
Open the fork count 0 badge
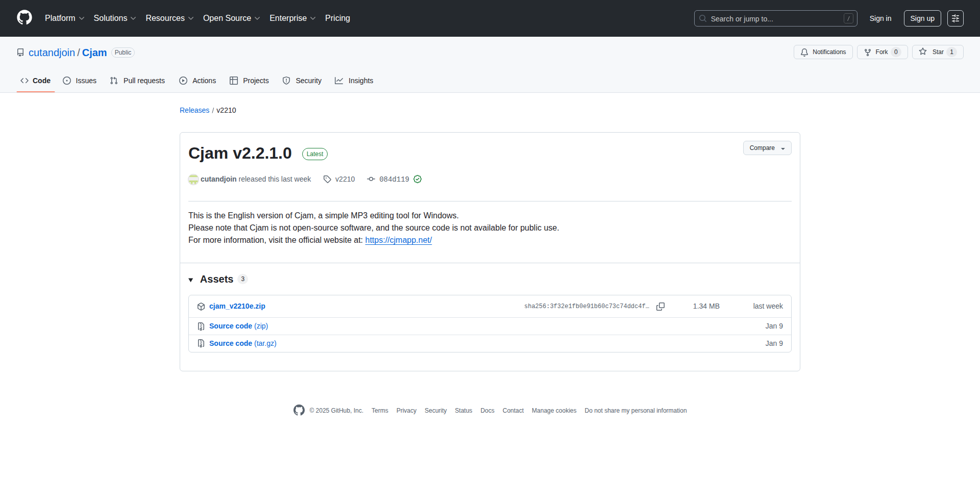[x=896, y=52]
